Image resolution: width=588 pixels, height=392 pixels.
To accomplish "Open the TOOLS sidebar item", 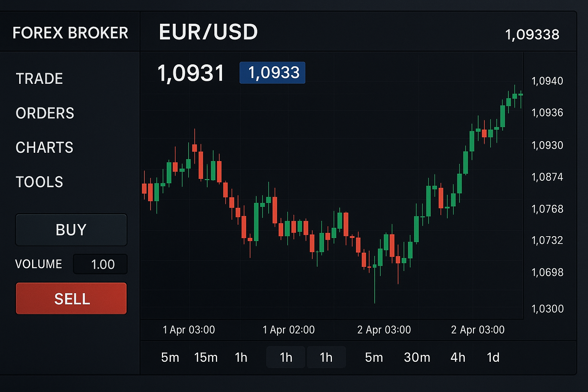I will coord(39,182).
